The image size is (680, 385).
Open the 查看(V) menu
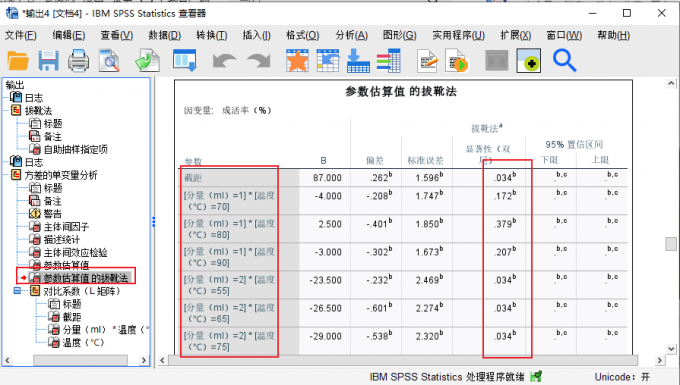(117, 35)
